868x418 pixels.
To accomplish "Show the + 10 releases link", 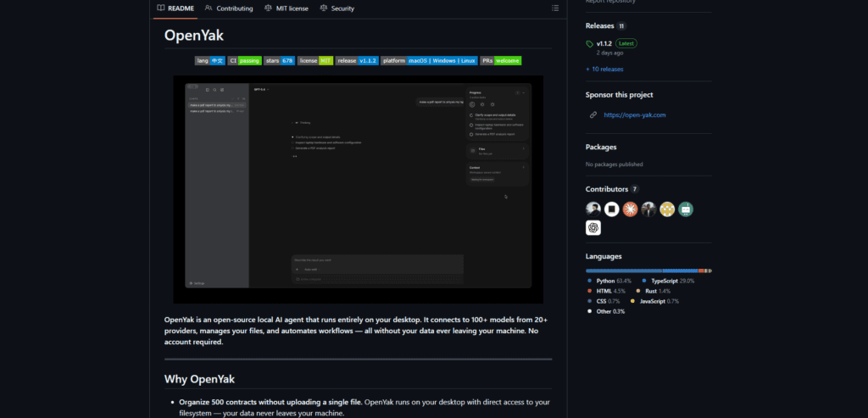I will click(x=604, y=70).
